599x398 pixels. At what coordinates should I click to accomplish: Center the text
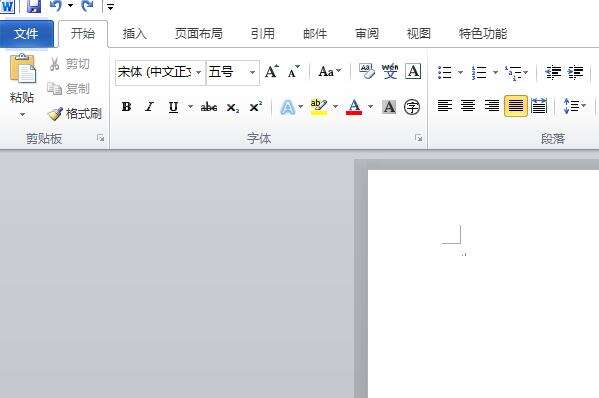468,106
